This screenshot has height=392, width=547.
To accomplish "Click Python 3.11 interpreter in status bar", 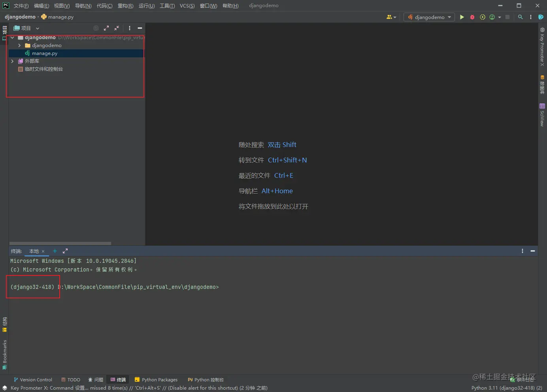I will click(507, 388).
